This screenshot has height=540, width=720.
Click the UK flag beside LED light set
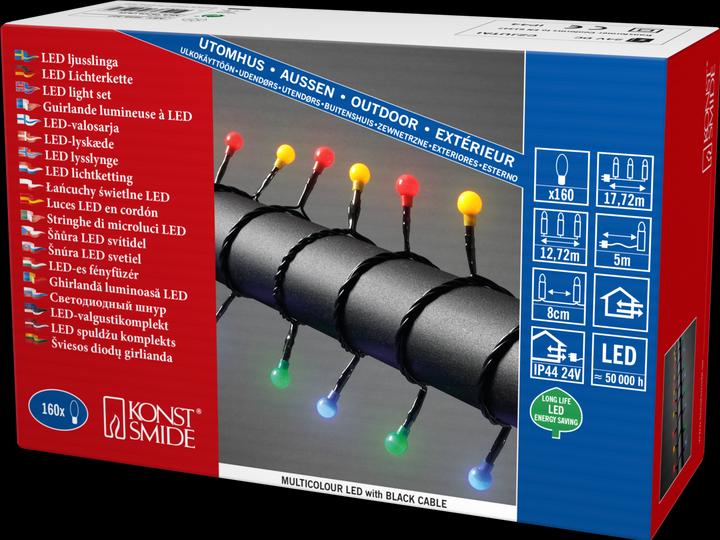click(x=27, y=87)
